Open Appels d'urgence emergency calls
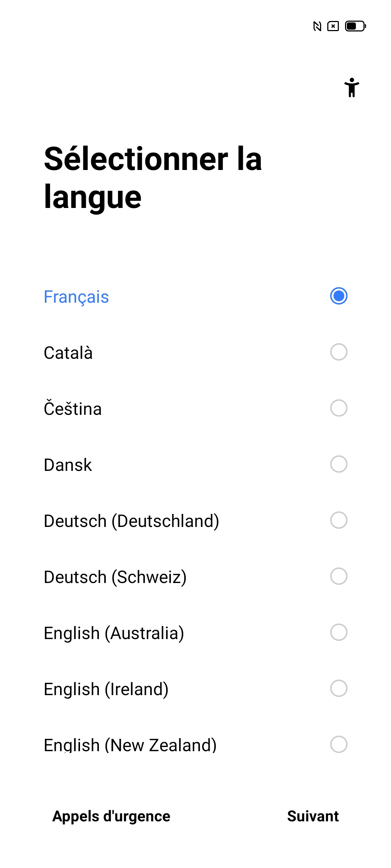 [111, 816]
